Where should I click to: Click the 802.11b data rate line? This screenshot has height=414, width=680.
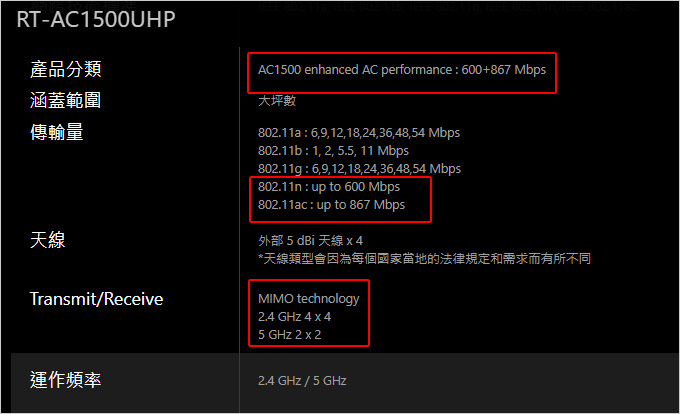[333, 151]
